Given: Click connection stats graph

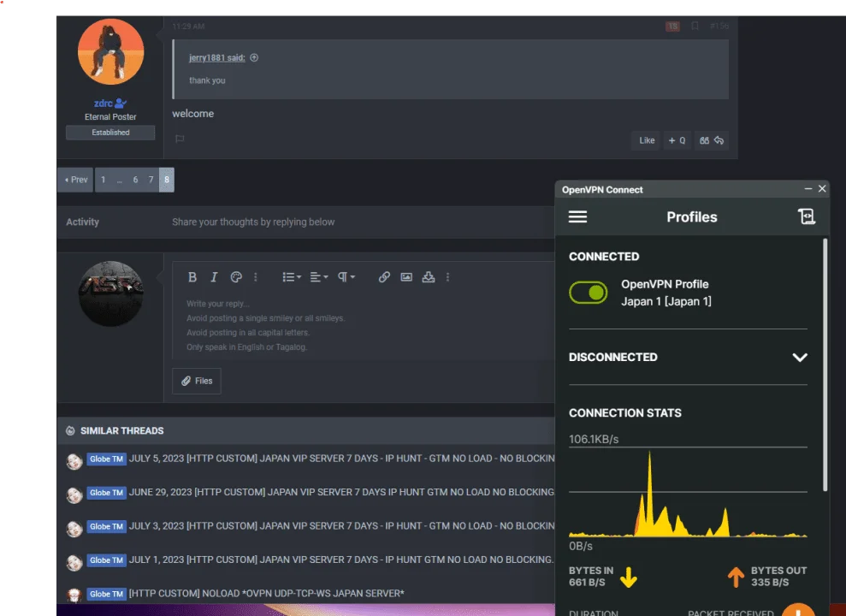Looking at the screenshot, I should click(688, 493).
